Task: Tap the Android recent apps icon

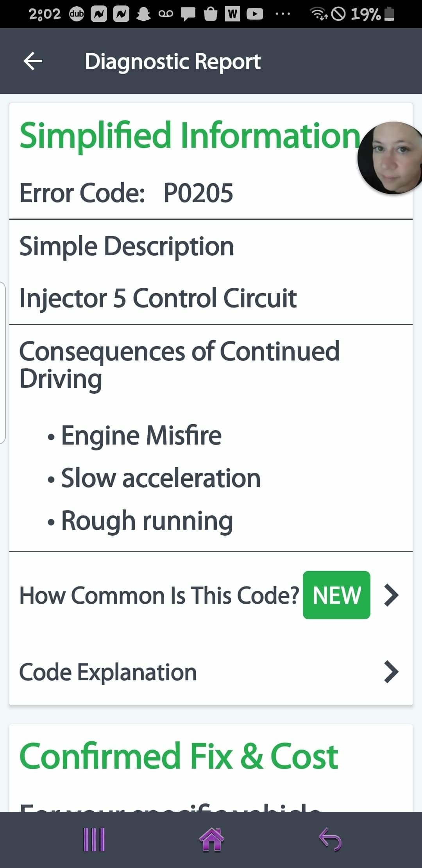Action: (x=94, y=840)
